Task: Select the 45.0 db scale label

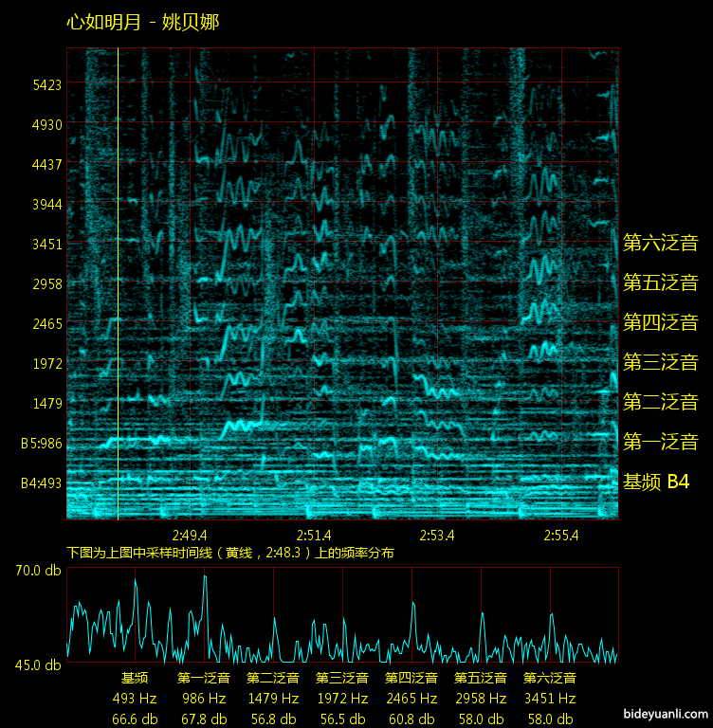Action: (38, 664)
